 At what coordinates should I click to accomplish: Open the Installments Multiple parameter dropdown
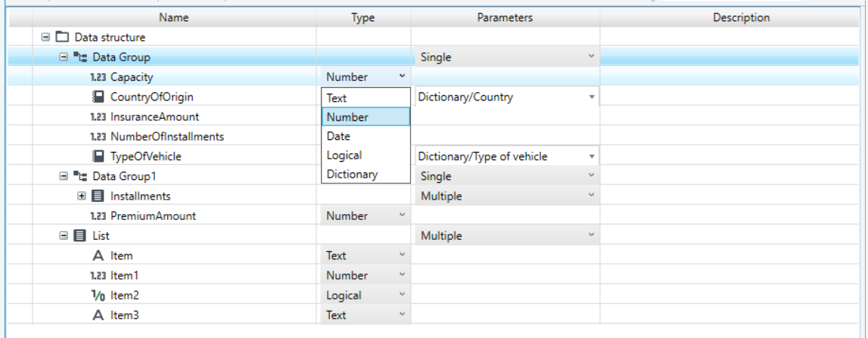point(506,196)
